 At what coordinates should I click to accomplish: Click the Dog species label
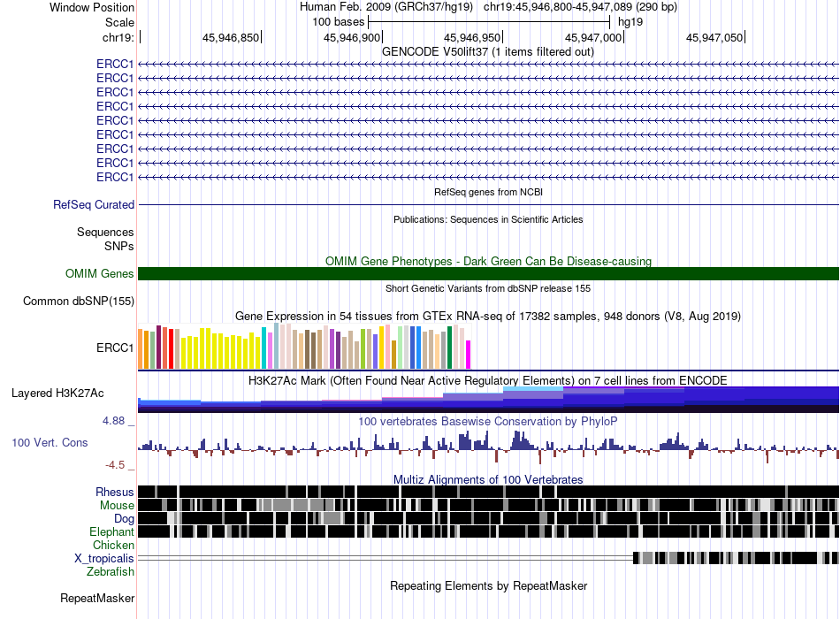tap(124, 518)
